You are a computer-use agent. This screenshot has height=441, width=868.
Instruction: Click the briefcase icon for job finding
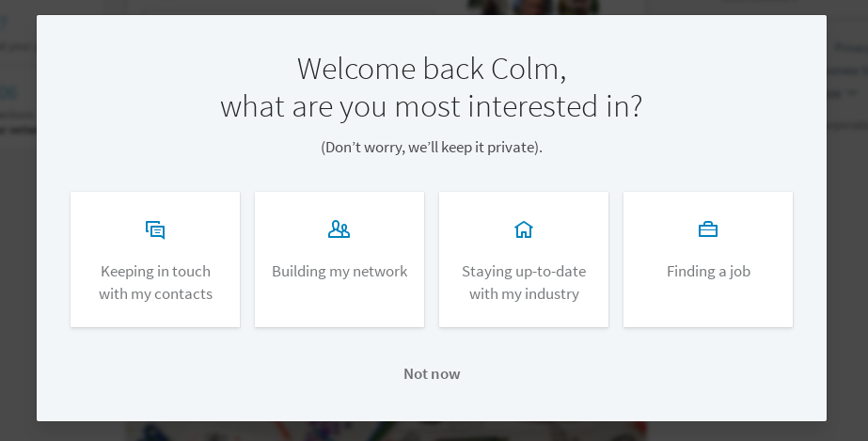pyautogui.click(x=708, y=229)
